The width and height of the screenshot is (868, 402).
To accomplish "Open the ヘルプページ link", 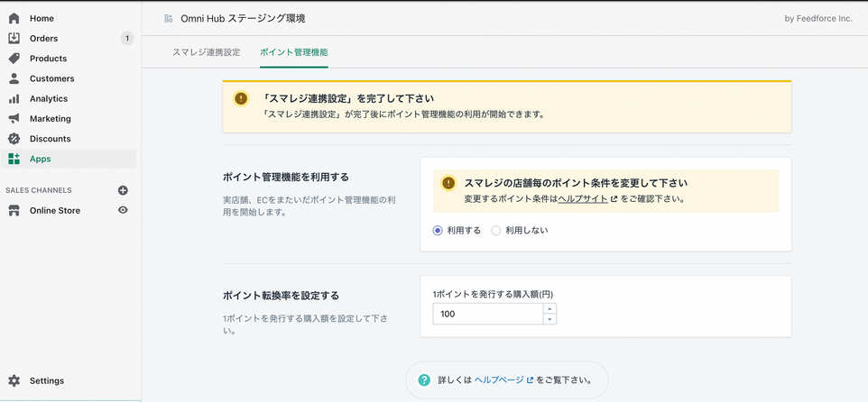I will click(x=499, y=380).
